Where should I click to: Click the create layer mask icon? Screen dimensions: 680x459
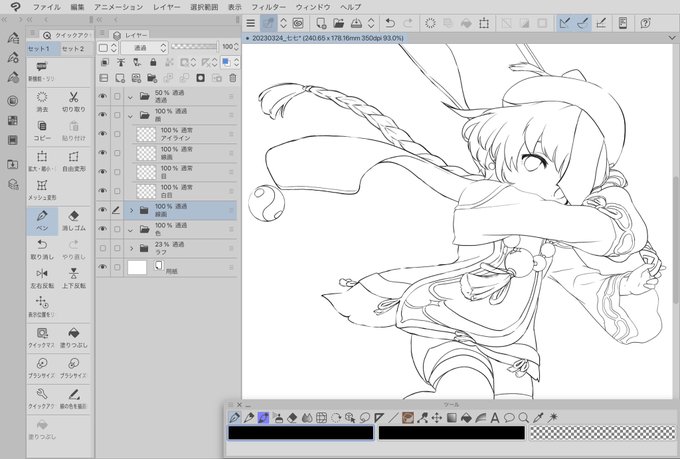200,78
